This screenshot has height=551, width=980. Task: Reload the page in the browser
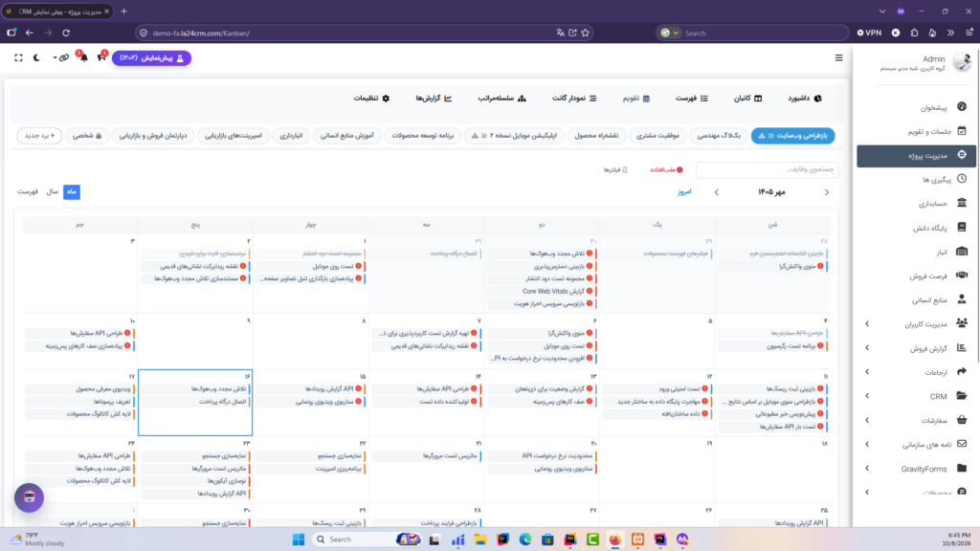(66, 33)
